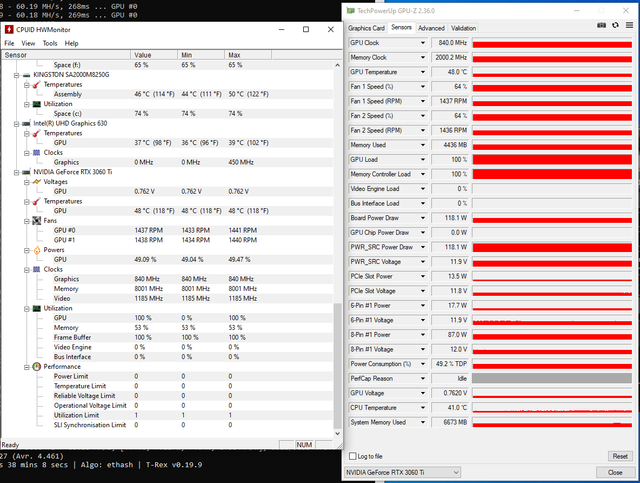Screen dimensions: 640x483
Task: Click the 840.0 MHz GPU Clock value field
Action: 450,42
